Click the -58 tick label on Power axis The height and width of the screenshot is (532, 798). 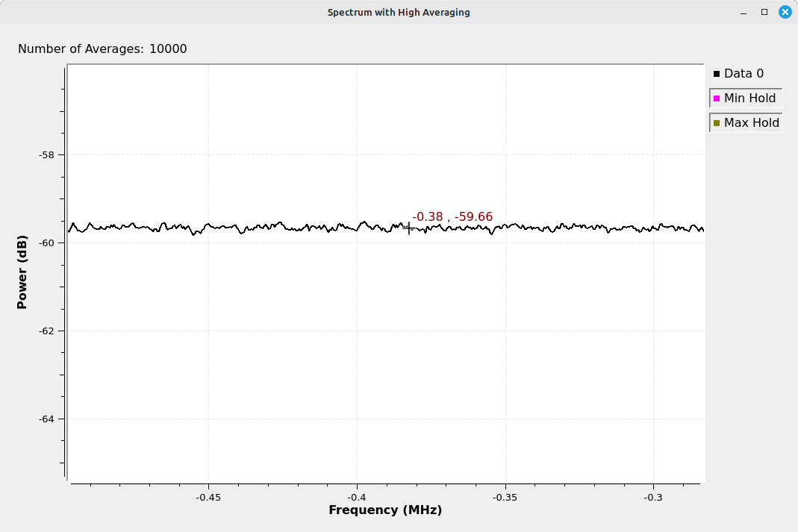tap(48, 154)
